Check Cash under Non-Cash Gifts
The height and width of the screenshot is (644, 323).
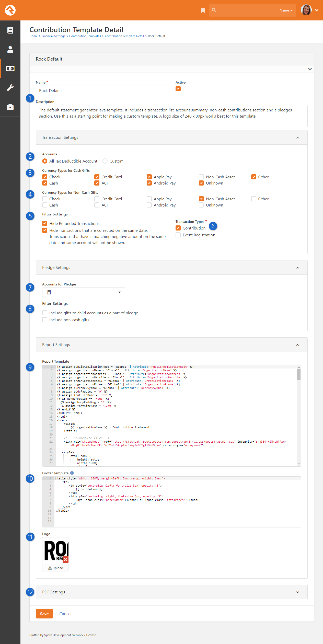click(x=45, y=205)
